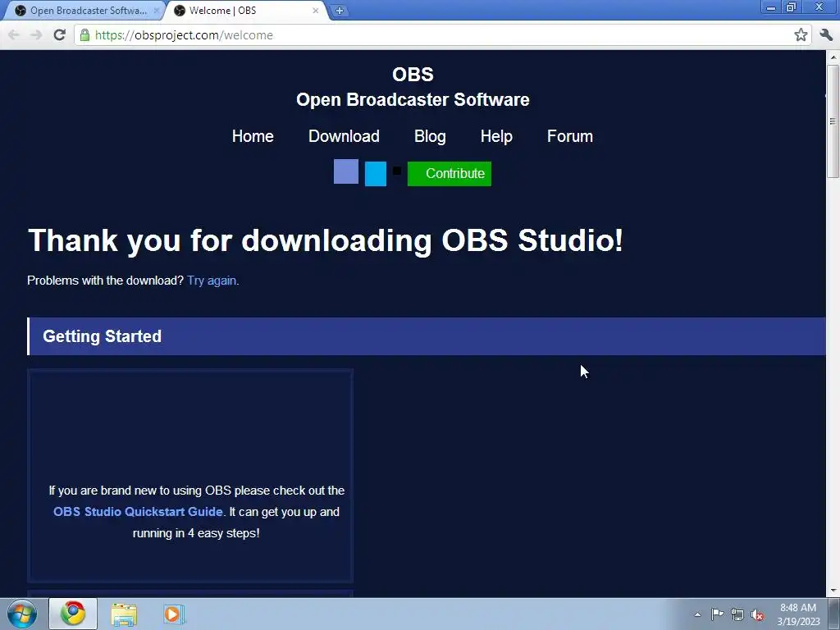Click the network status tray icon
840x630 pixels.
point(737,614)
